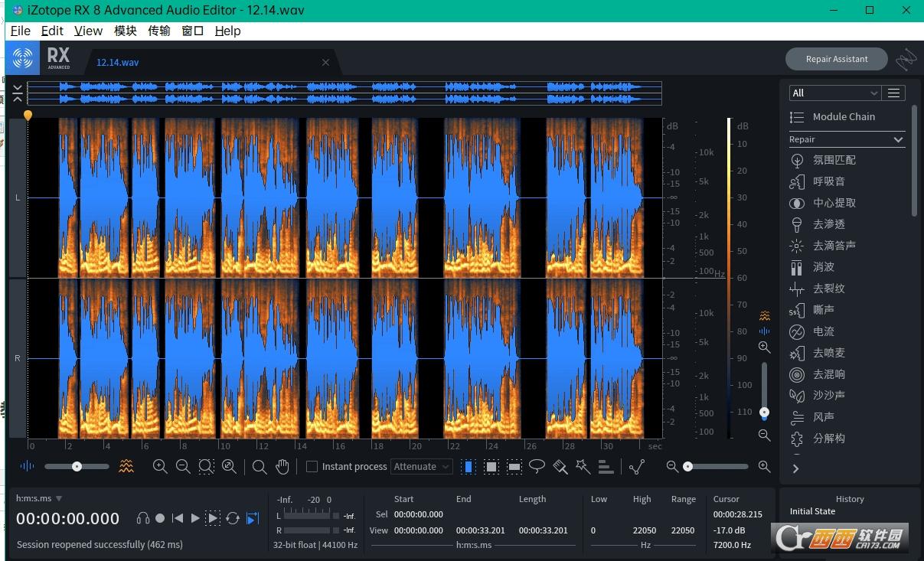Select the harmonics selection tool
The image size is (924, 561).
click(x=606, y=466)
